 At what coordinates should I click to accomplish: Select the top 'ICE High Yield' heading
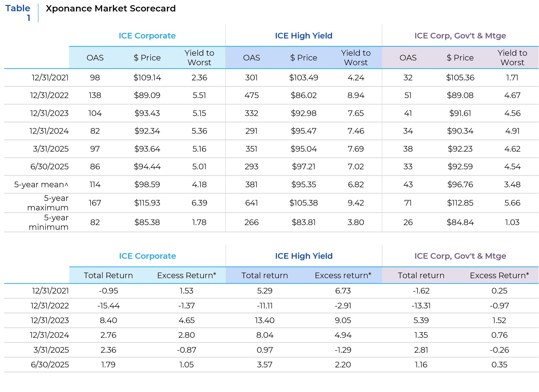click(303, 36)
